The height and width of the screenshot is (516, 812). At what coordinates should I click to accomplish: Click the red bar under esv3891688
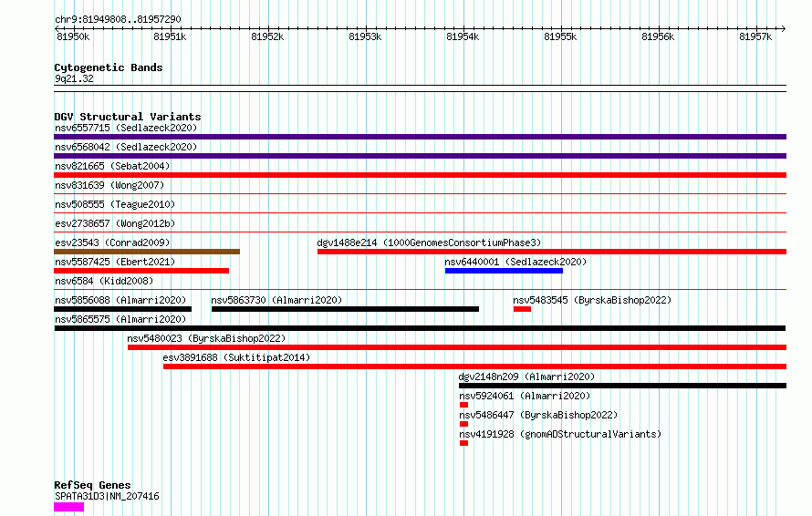(474, 366)
